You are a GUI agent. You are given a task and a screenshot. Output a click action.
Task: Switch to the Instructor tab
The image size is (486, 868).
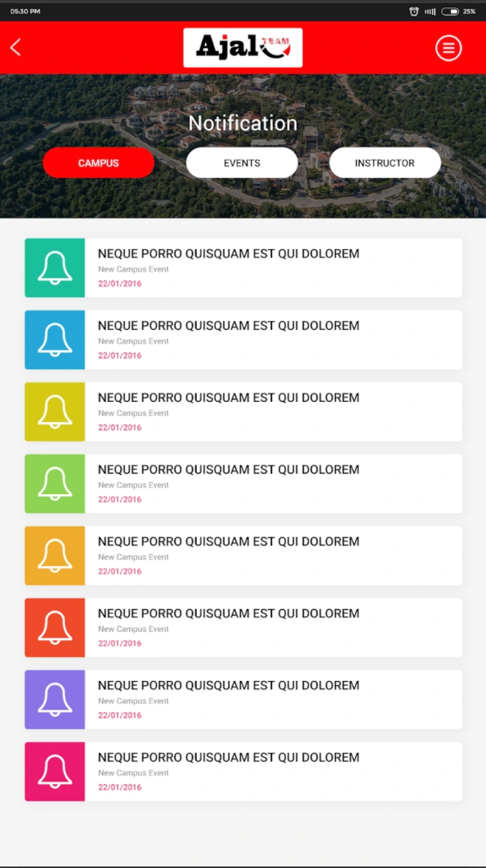(x=385, y=163)
